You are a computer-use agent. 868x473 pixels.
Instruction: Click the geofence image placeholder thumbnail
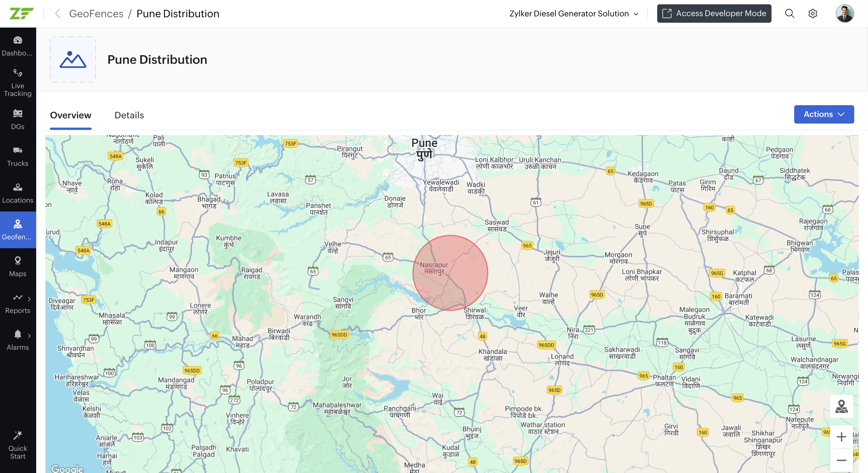click(73, 59)
